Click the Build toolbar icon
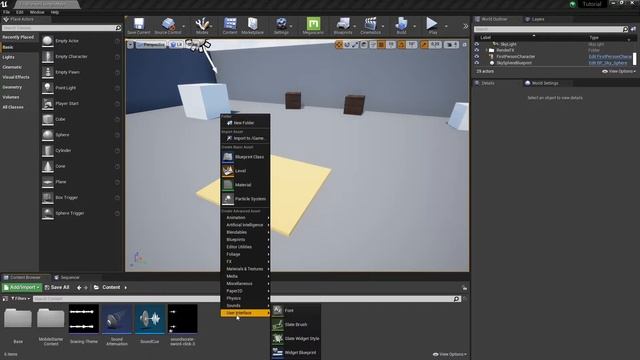The height and width of the screenshot is (360, 640). point(401,26)
